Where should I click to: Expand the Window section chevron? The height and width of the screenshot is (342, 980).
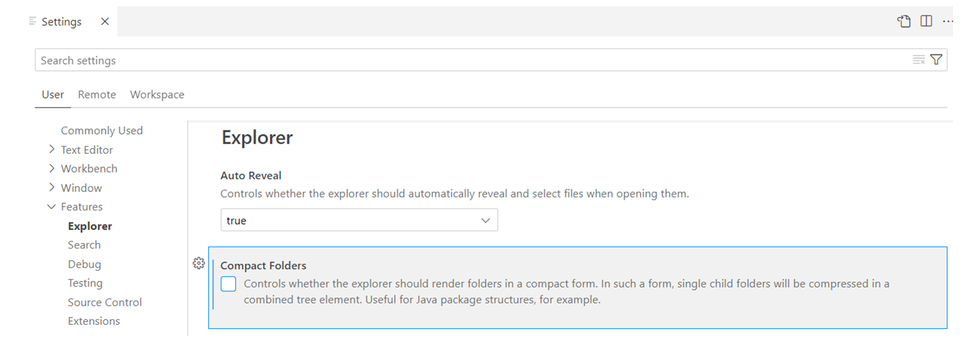[x=51, y=187]
